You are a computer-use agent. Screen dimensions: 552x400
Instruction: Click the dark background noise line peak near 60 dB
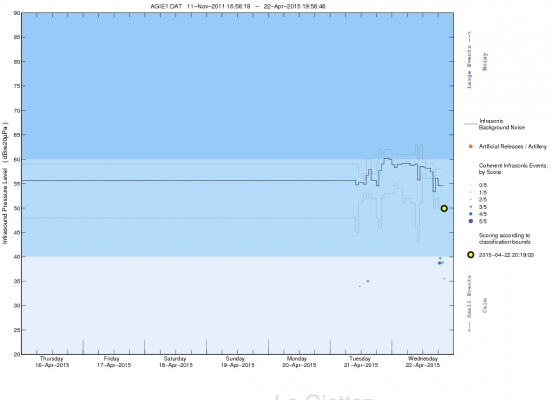pos(387,159)
